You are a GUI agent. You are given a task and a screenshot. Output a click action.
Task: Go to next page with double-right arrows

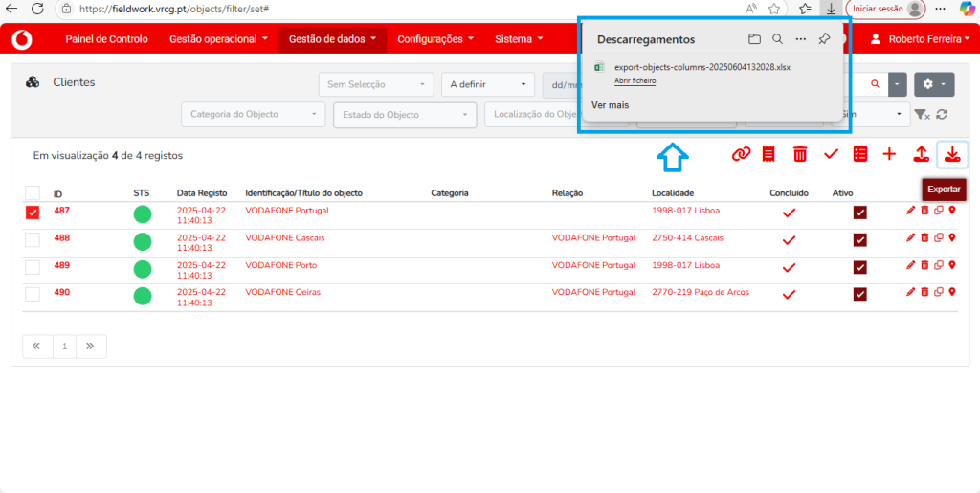click(x=90, y=347)
